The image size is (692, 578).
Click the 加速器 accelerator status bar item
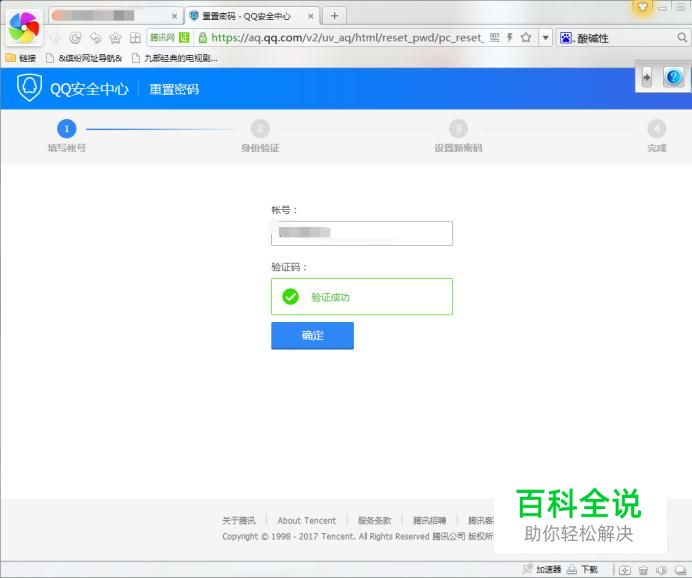coord(542,569)
